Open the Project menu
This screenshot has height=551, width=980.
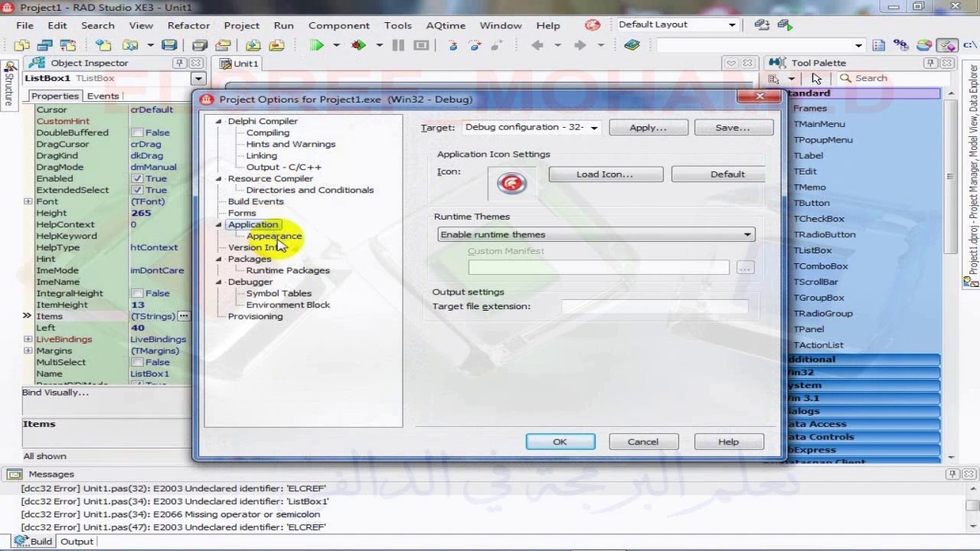point(242,25)
